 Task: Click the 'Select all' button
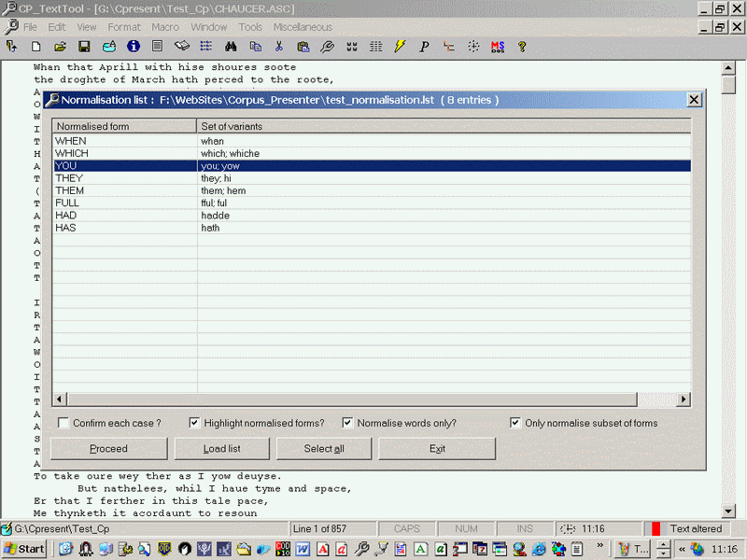point(324,449)
